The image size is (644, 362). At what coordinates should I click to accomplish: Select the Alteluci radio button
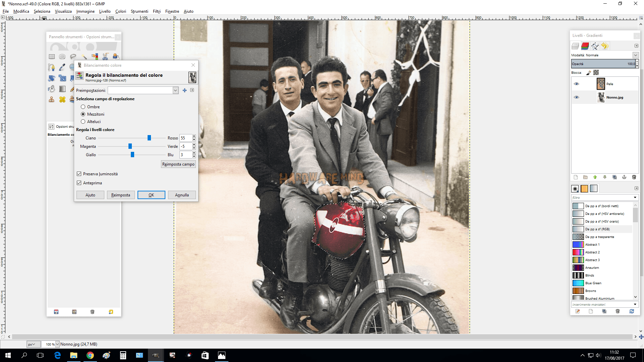click(83, 122)
